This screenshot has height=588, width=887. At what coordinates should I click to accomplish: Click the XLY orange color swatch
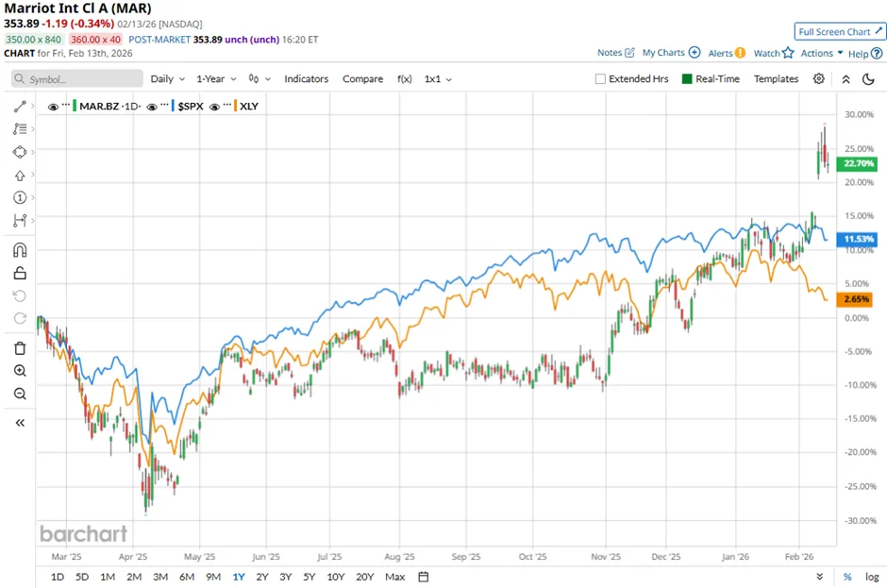coord(232,107)
